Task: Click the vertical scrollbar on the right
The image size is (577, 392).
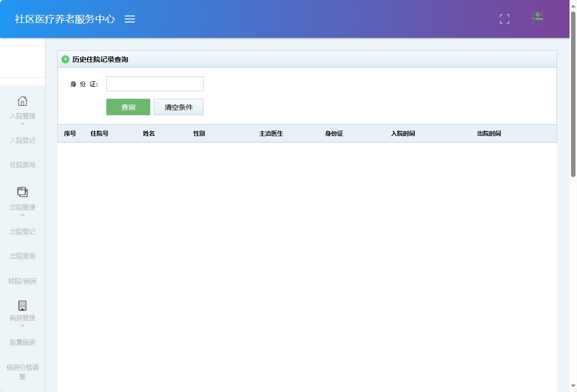Action: [573, 95]
